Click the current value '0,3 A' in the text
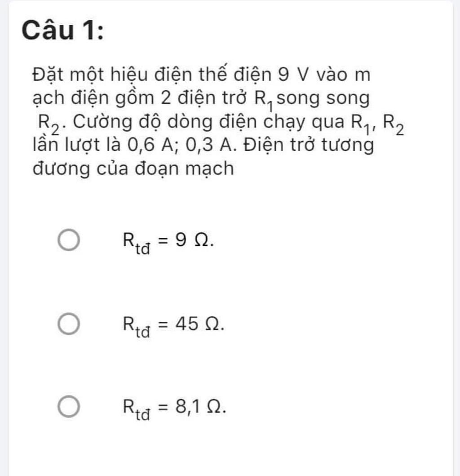The width and height of the screenshot is (460, 476). 209,145
